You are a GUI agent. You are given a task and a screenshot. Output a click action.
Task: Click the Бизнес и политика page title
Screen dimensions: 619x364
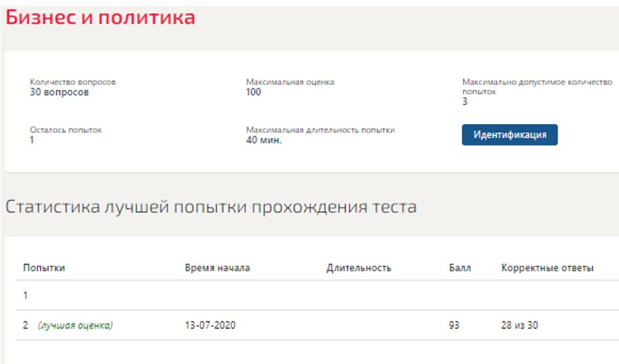coord(100,18)
